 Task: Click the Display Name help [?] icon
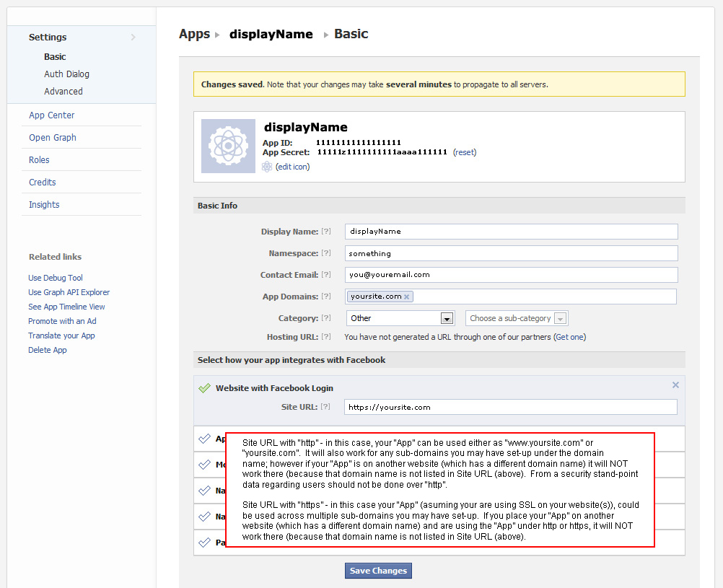tap(326, 231)
